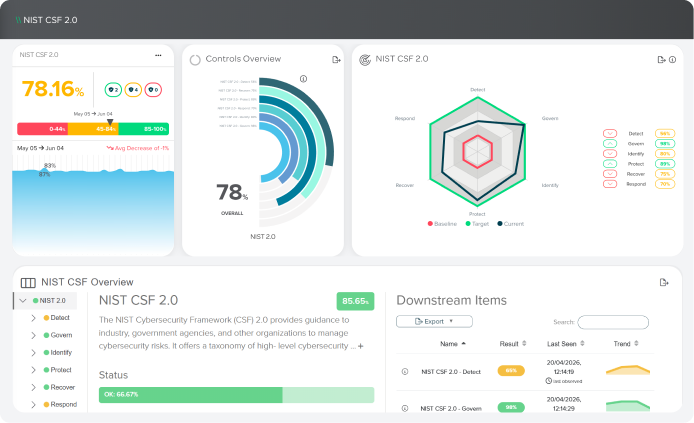Sort the table by Trend column
694x423 pixels.
point(626,344)
